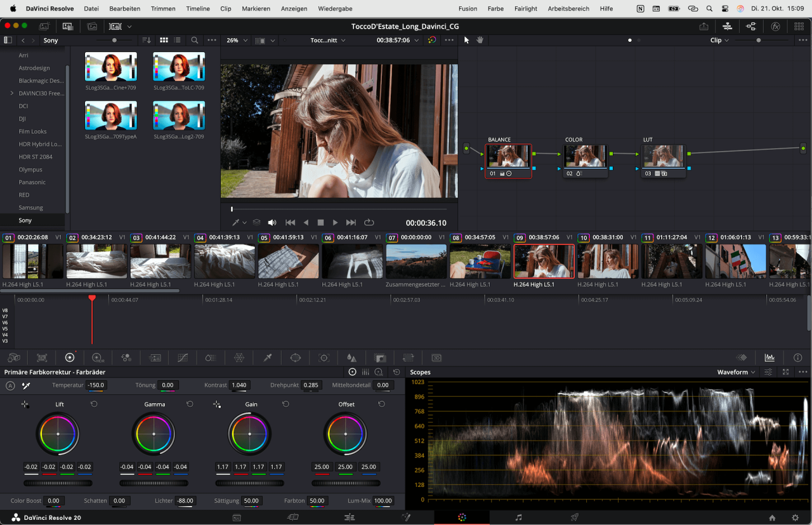Image resolution: width=812 pixels, height=525 pixels.
Task: Pick black point next to Lift
Action: pyautogui.click(x=25, y=404)
